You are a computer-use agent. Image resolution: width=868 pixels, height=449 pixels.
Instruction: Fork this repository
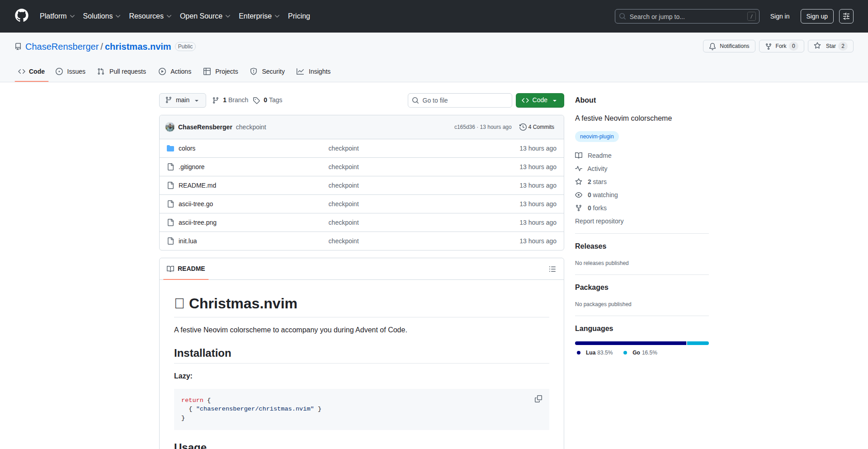781,46
